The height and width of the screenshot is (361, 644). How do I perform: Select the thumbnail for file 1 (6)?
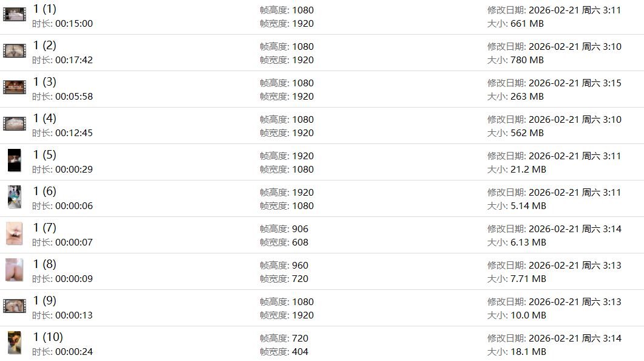click(x=15, y=197)
